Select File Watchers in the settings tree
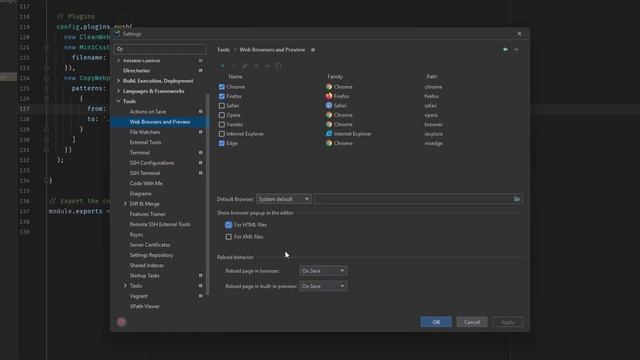 tap(145, 132)
